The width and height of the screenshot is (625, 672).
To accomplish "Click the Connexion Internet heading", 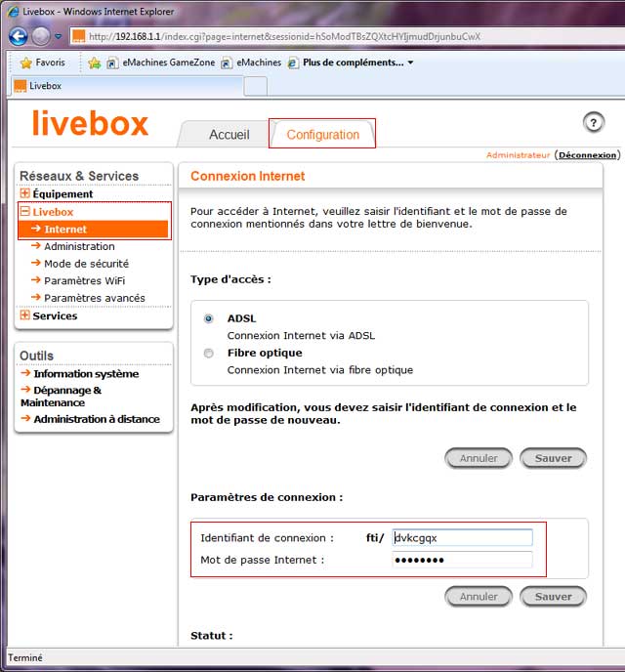I will pos(248,176).
